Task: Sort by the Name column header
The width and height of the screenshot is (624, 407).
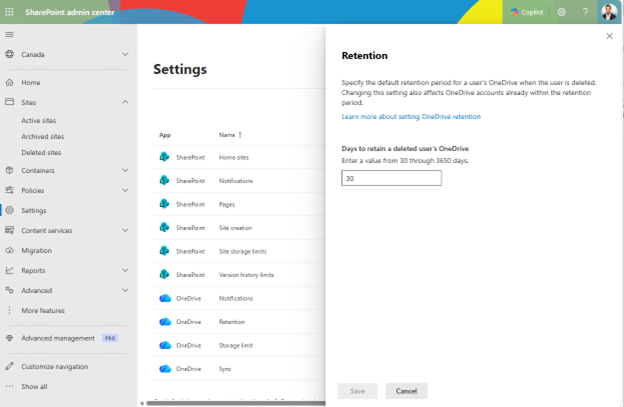Action: coord(230,135)
